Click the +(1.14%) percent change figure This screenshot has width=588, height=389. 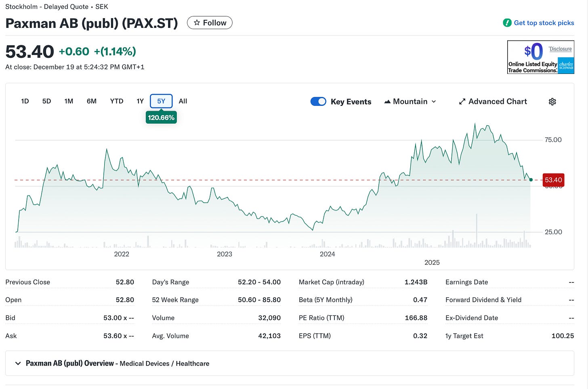115,51
